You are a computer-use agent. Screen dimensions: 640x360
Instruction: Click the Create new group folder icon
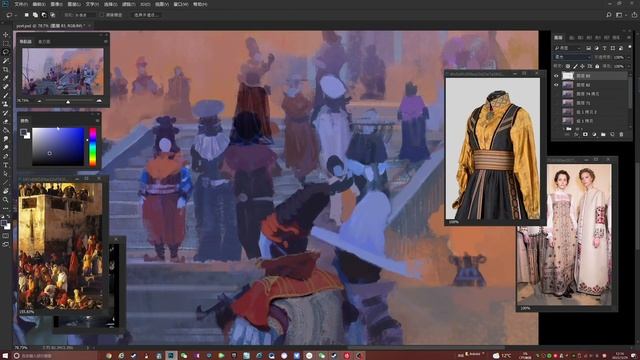click(x=603, y=134)
